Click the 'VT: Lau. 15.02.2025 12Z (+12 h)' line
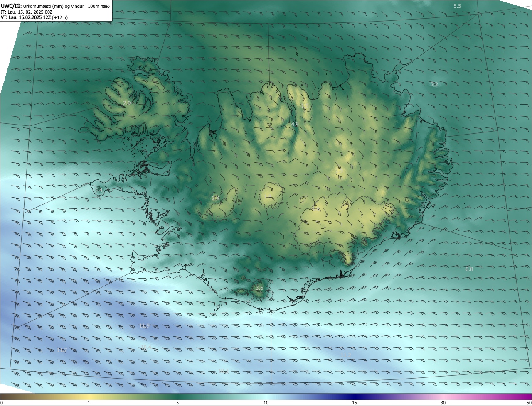The height and width of the screenshot is (406, 532). (34, 17)
